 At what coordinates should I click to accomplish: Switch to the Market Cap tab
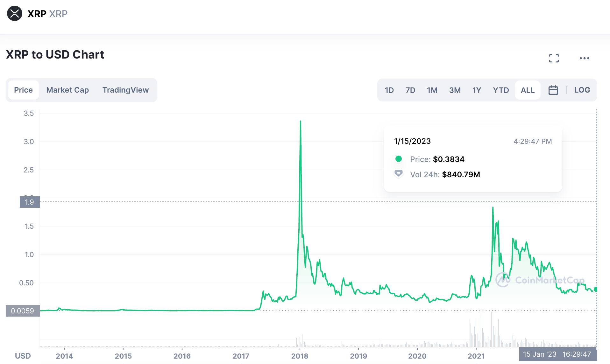67,90
